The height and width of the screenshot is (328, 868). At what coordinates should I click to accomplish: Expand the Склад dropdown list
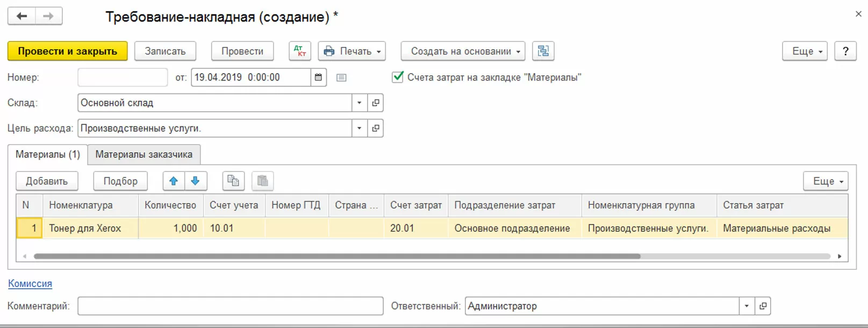pos(360,103)
